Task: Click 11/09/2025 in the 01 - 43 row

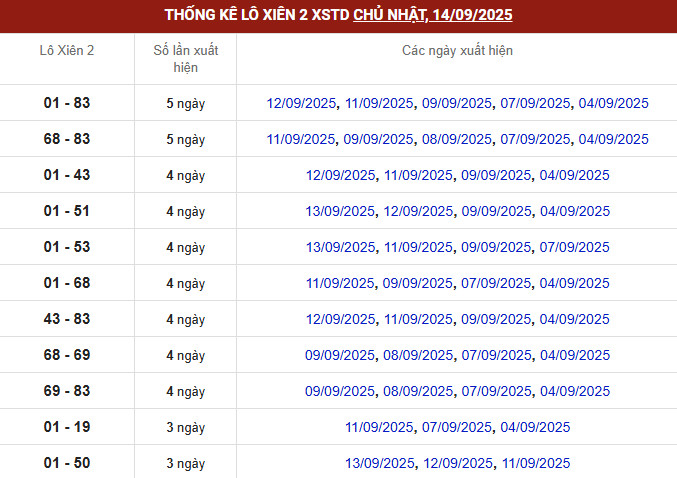Action: [x=418, y=175]
